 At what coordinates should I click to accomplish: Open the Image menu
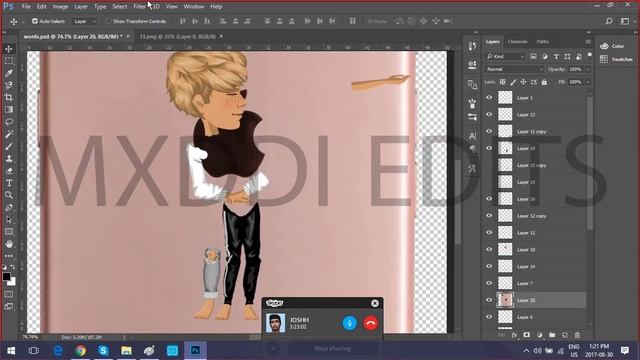[x=60, y=7]
